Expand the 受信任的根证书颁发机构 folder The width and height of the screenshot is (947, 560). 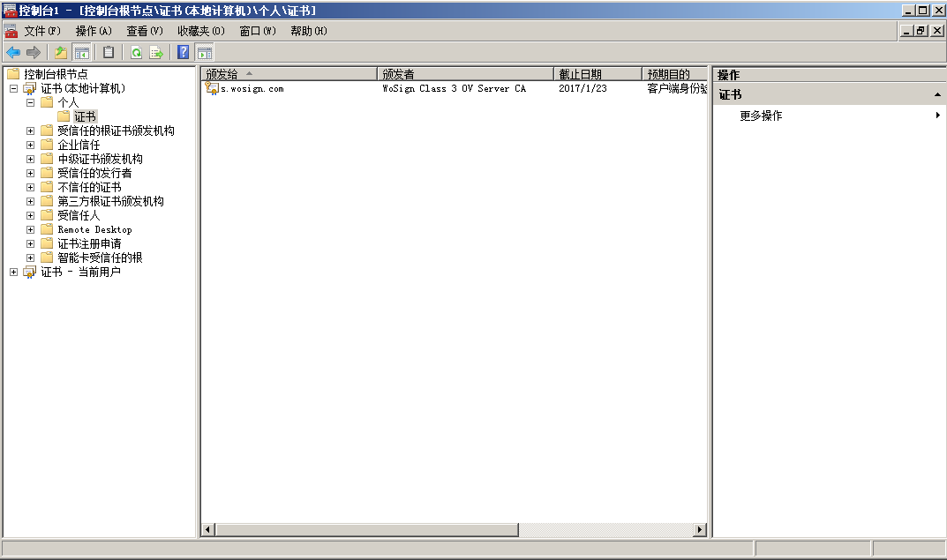tap(30, 131)
